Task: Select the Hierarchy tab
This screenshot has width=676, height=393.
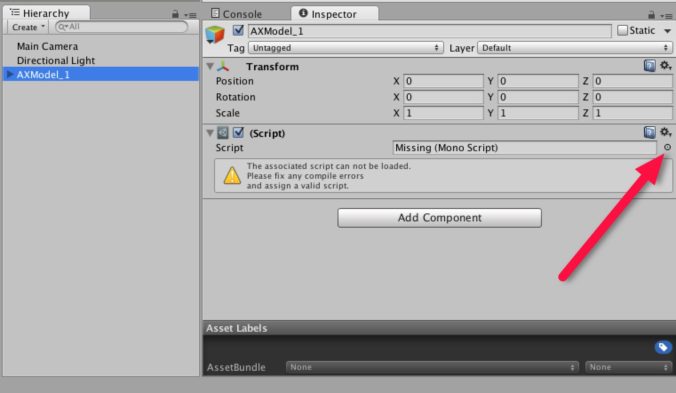Action: (46, 13)
